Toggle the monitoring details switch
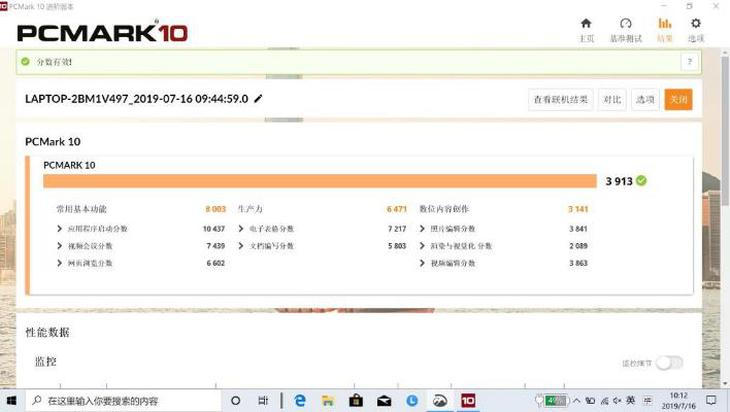 click(x=669, y=363)
